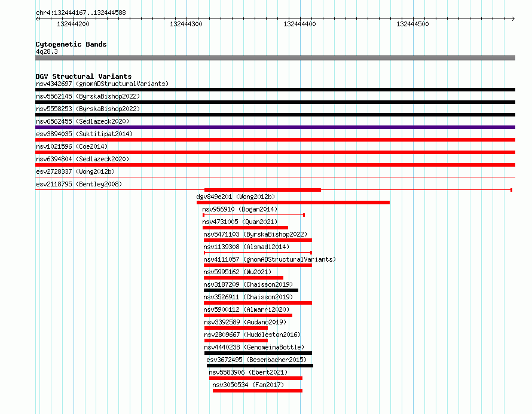Viewport: 532px width, 414px height.
Task: Click the nsv3187209 Chaisson2019 label
Action: pos(248,284)
